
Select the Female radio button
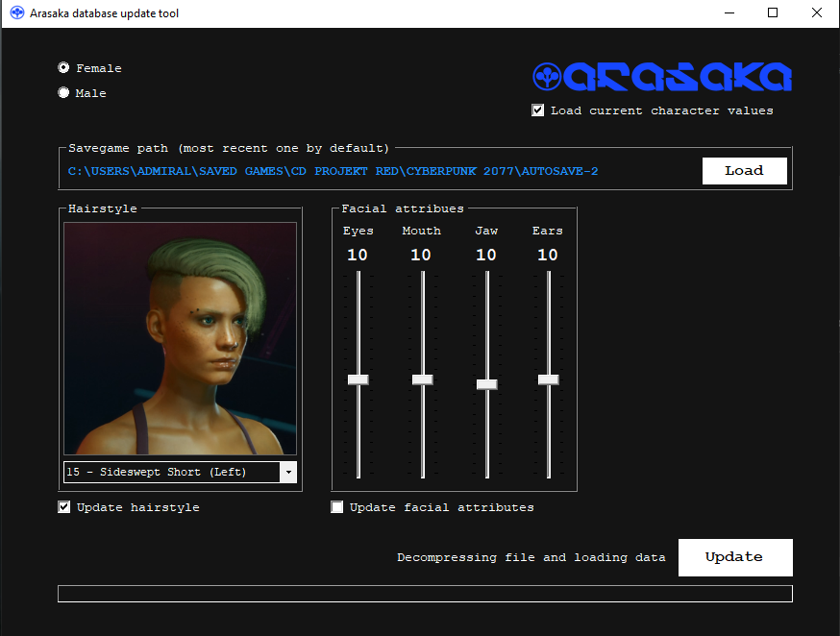point(63,67)
